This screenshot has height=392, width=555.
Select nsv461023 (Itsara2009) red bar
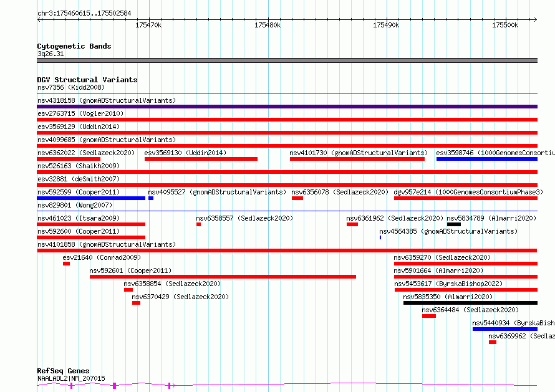[91, 224]
